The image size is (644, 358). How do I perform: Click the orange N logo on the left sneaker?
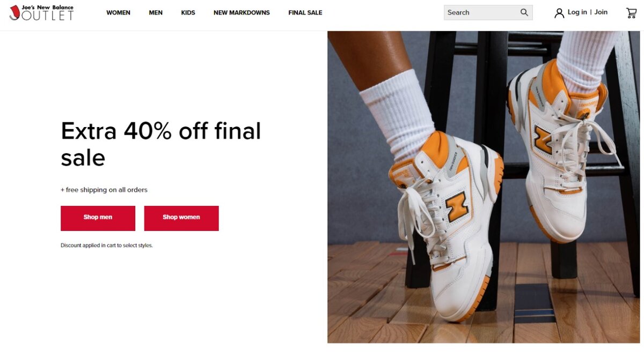(x=457, y=206)
